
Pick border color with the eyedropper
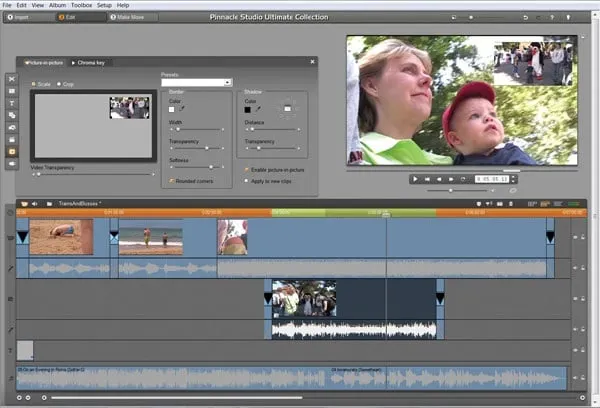(x=182, y=108)
